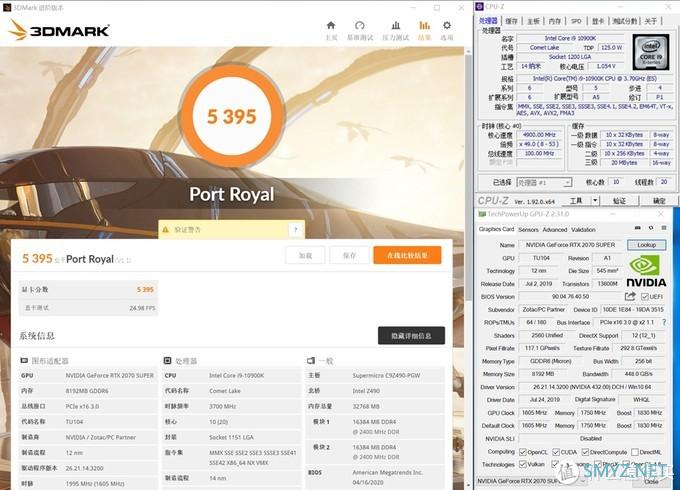Click the scrollbar up arrow in 3DMark
Screen dimensions: 680x490
(x=468, y=51)
